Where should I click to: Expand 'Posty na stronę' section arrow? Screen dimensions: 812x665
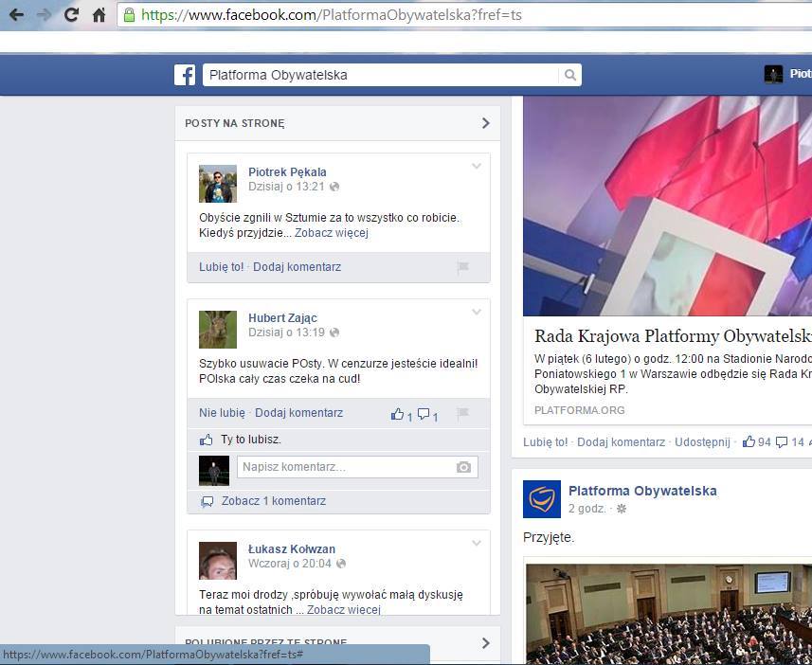[x=485, y=123]
